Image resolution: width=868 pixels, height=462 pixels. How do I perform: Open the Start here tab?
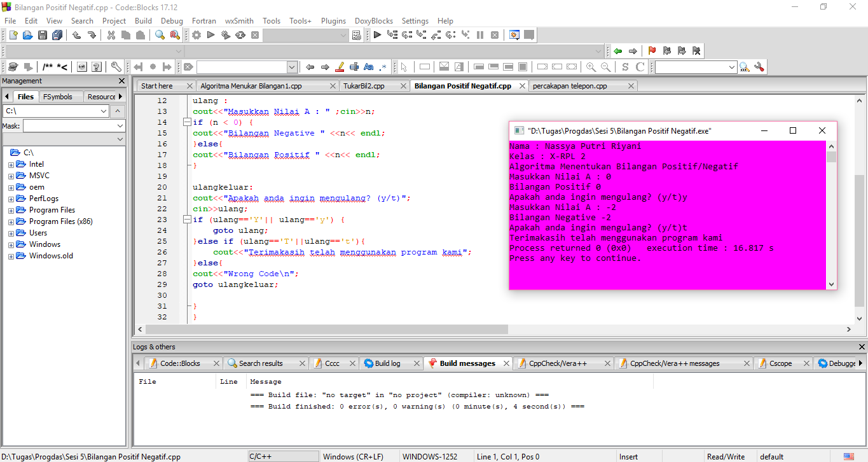(x=156, y=86)
